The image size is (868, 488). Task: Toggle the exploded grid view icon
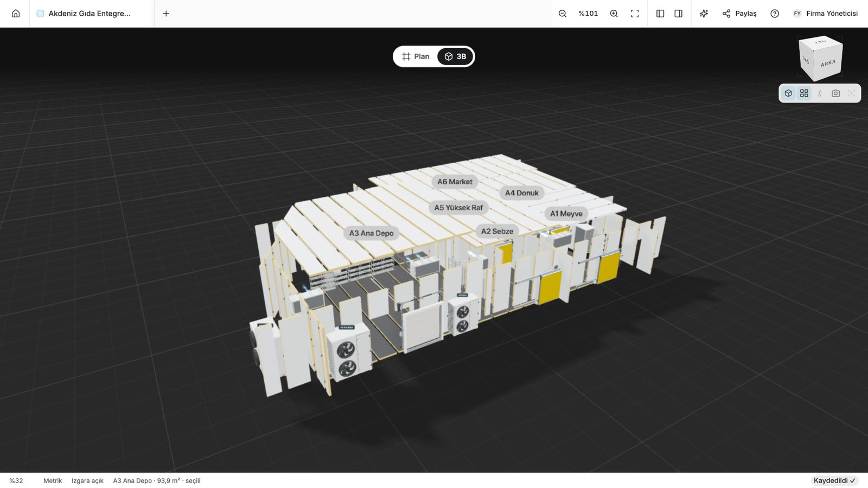(x=804, y=93)
